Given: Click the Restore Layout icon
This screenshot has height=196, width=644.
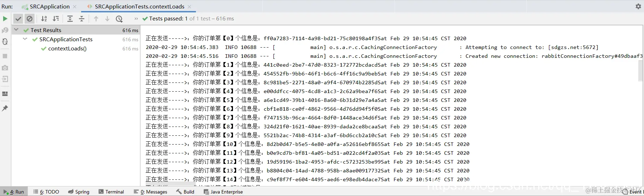Looking at the screenshot, I should tap(5, 94).
